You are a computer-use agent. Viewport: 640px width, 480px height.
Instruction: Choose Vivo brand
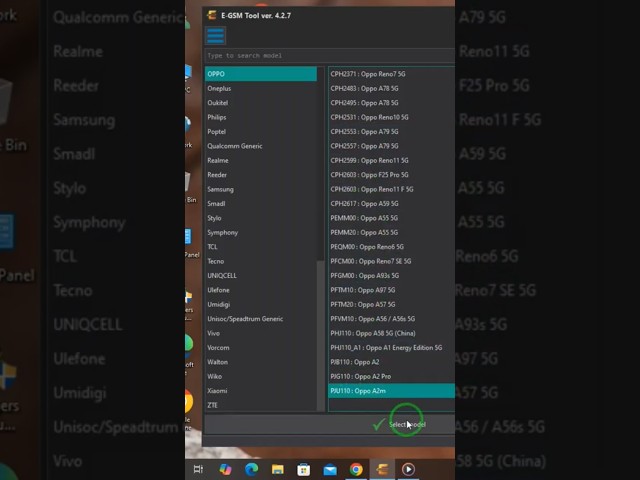point(261,333)
